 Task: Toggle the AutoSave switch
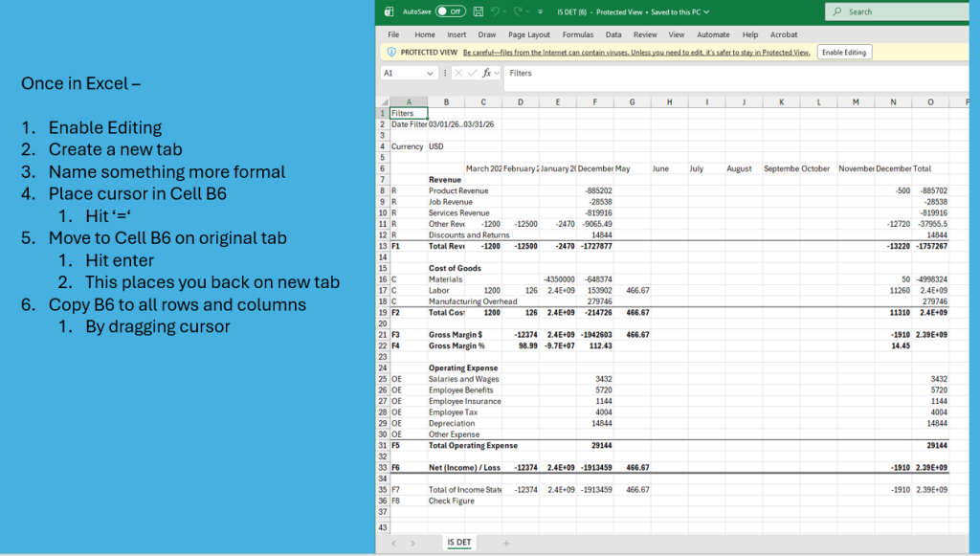pyautogui.click(x=450, y=11)
